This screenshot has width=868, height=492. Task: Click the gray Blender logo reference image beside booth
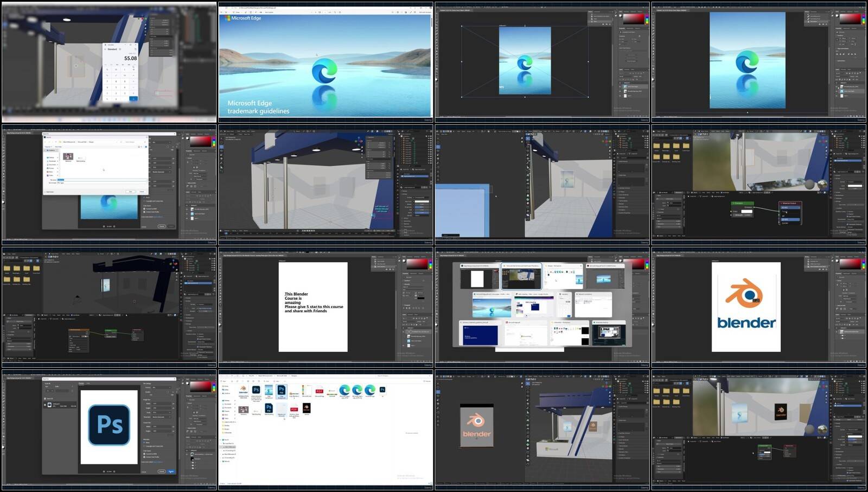[477, 425]
